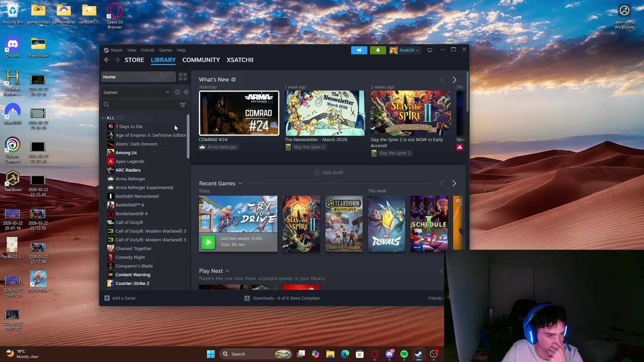Toggle ready-to-play filter icon
This screenshot has height=362, width=644.
tap(186, 92)
